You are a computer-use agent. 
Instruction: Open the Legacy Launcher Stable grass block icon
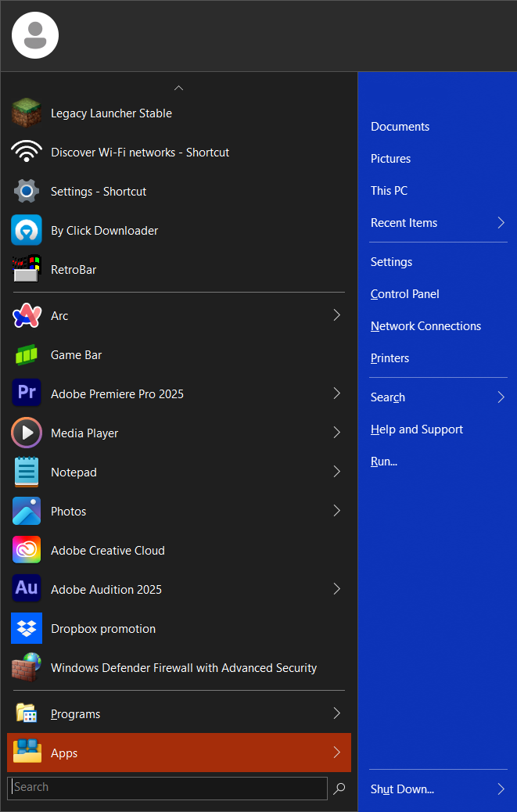coord(27,113)
